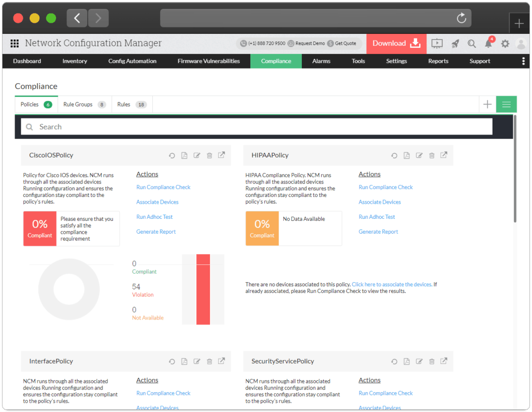Generate Report for HIPAAPolicy
Image resolution: width=532 pixels, height=412 pixels.
[378, 232]
